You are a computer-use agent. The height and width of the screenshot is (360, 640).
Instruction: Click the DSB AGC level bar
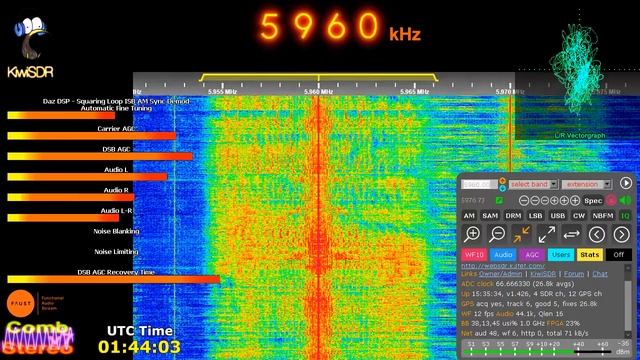tap(100, 156)
